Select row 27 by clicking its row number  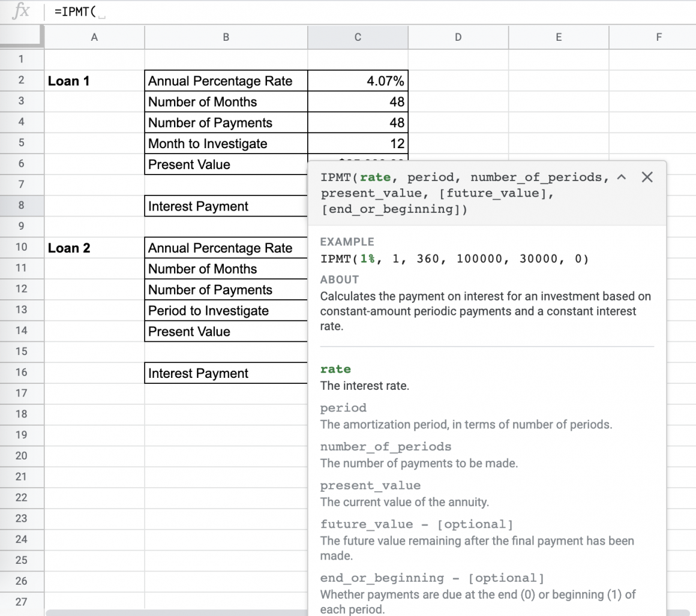[x=22, y=602]
